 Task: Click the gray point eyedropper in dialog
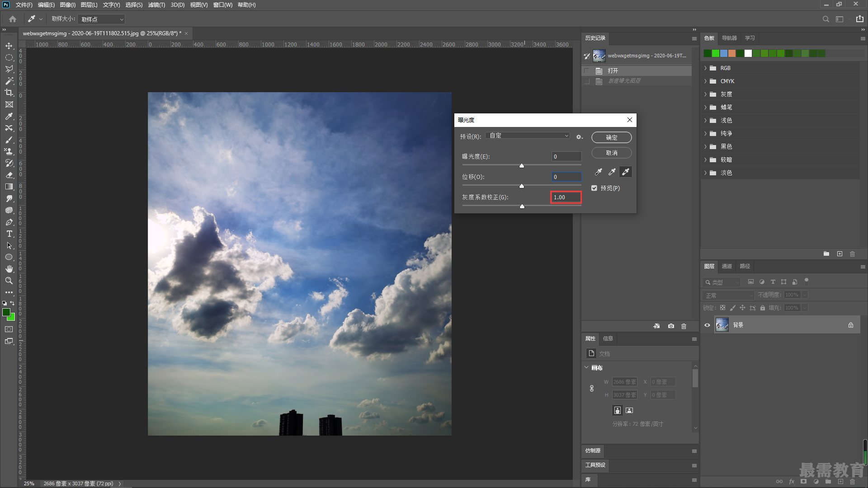pos(612,172)
